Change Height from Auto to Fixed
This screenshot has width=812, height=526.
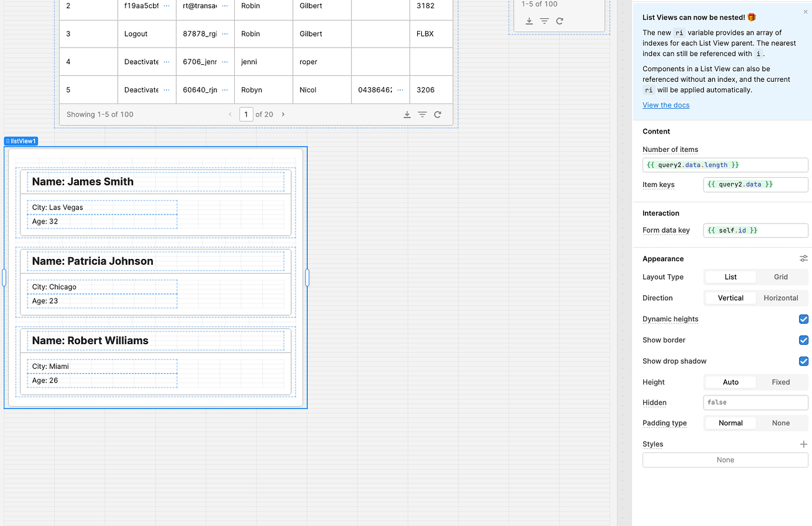(781, 382)
